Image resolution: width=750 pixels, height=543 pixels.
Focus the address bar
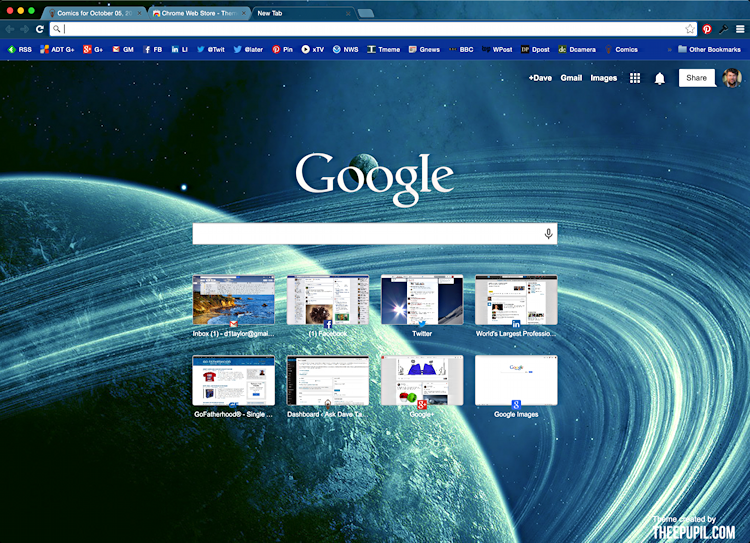[x=373, y=29]
